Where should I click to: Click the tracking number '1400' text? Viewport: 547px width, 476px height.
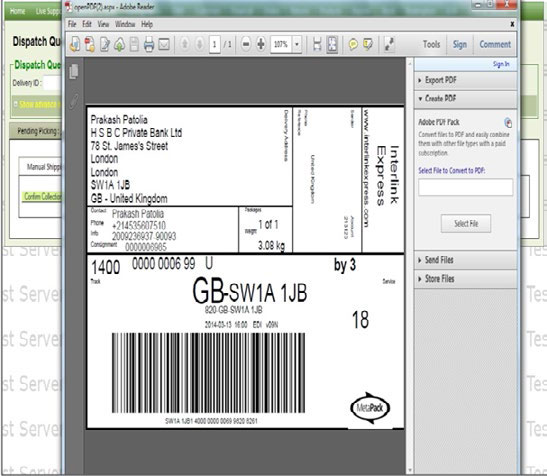(105, 268)
